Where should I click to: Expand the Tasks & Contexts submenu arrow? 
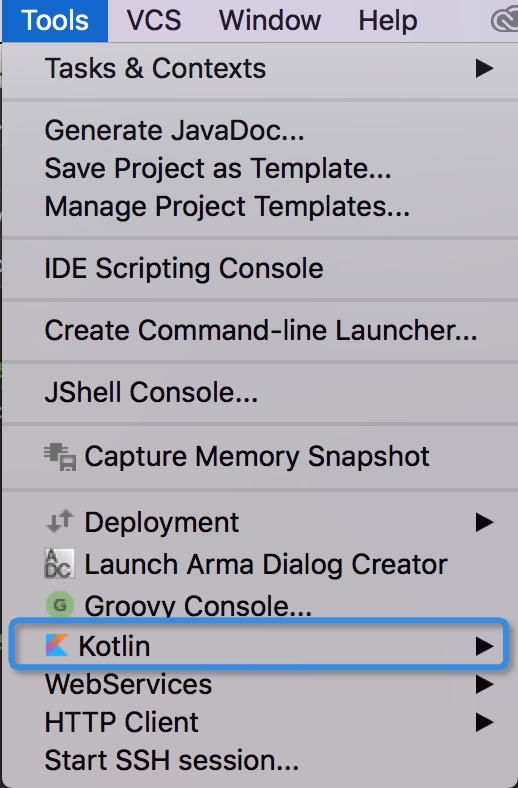(x=484, y=68)
